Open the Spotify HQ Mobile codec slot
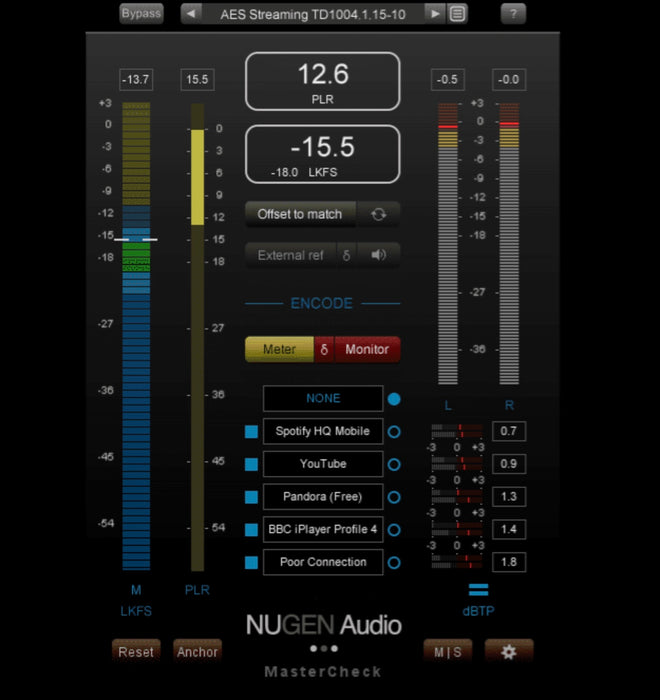660x700 pixels. (x=323, y=431)
